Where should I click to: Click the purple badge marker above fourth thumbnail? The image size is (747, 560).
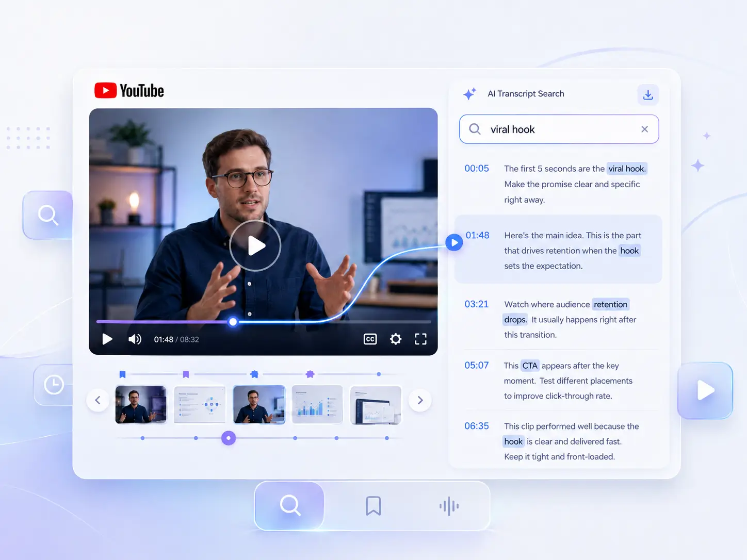pos(310,374)
